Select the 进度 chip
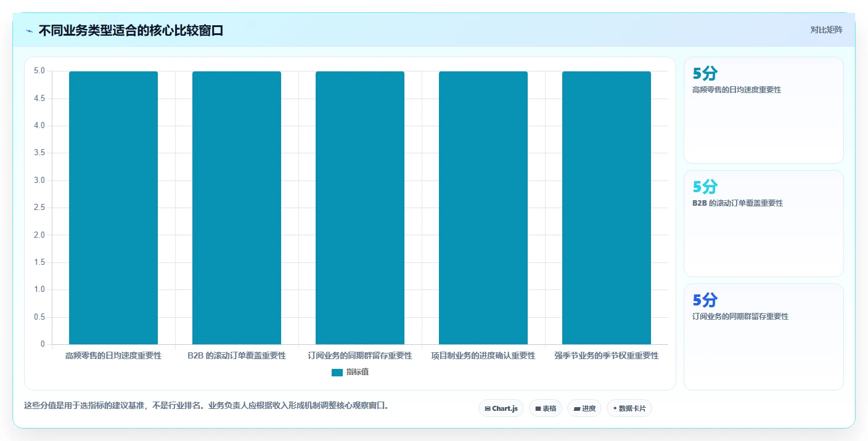Image resolution: width=868 pixels, height=441 pixels. pos(584,408)
